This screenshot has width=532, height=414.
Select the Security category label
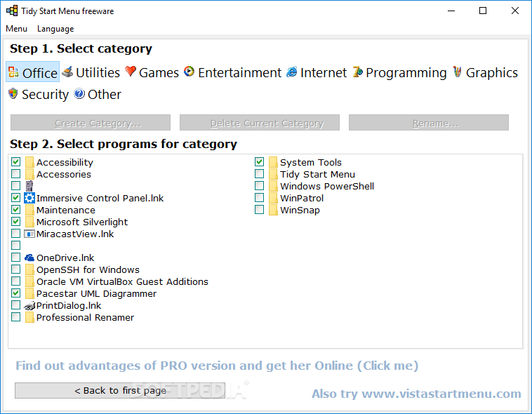45,94
